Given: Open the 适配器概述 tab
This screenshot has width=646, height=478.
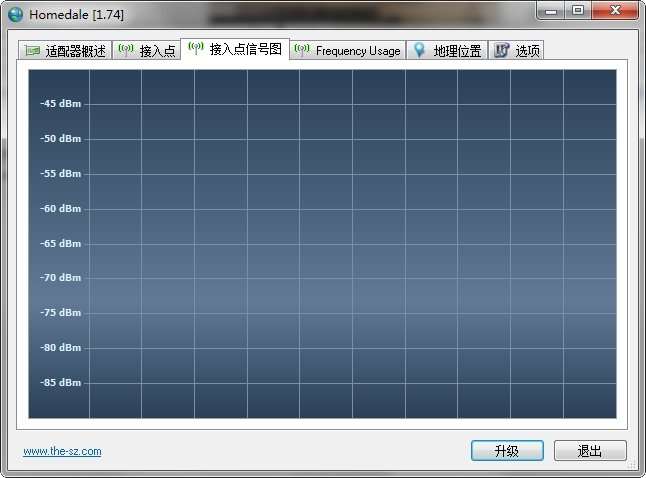Looking at the screenshot, I should click(65, 51).
